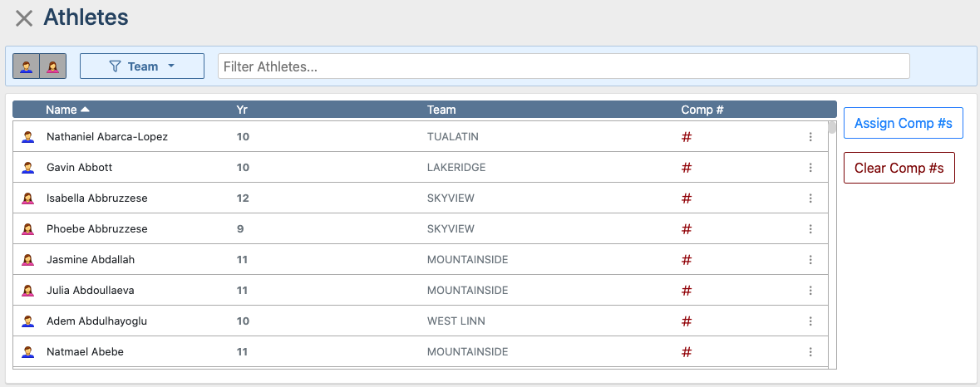Viewport: 980px width, 387px height.
Task: Open the more options menu for Isabella Abbruzzese
Action: [x=810, y=198]
